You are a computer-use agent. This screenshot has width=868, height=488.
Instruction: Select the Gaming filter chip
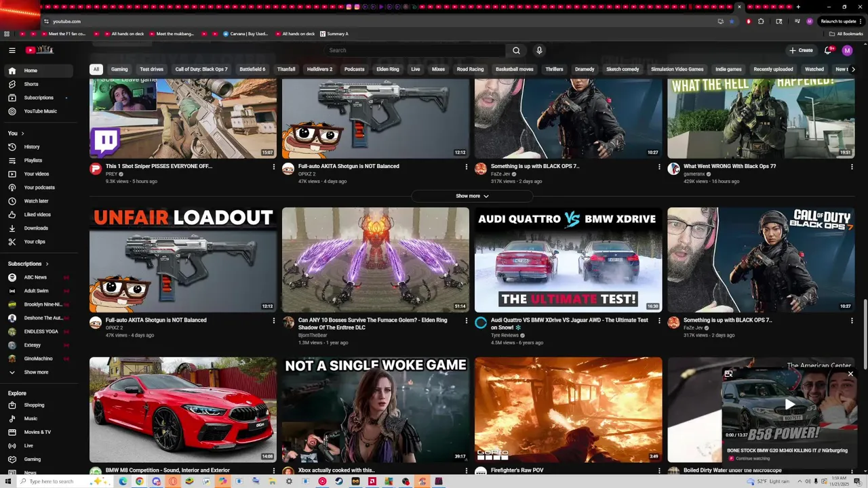[x=119, y=69]
